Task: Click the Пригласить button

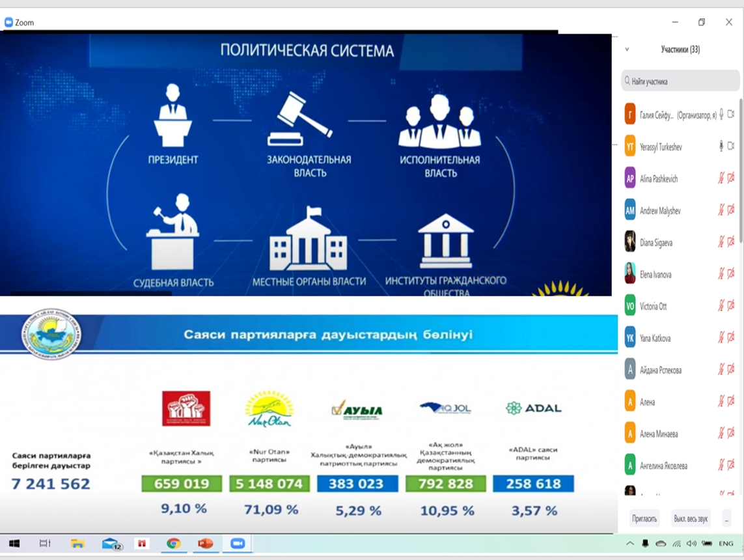Action: coord(644,519)
